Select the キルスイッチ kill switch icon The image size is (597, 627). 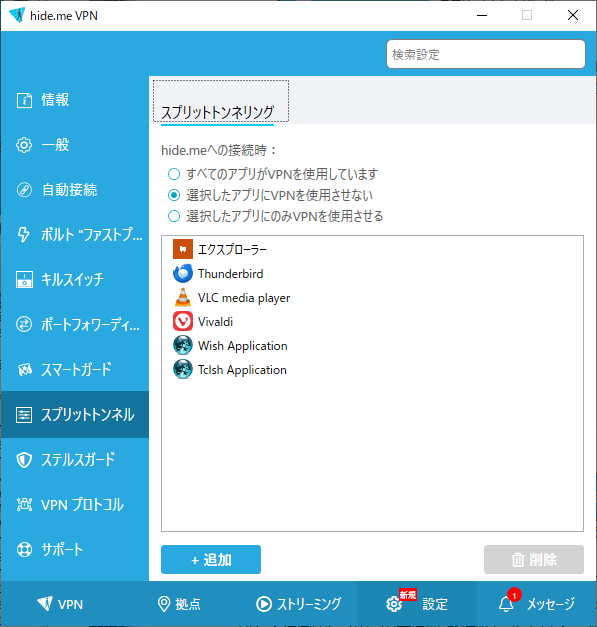(24, 280)
